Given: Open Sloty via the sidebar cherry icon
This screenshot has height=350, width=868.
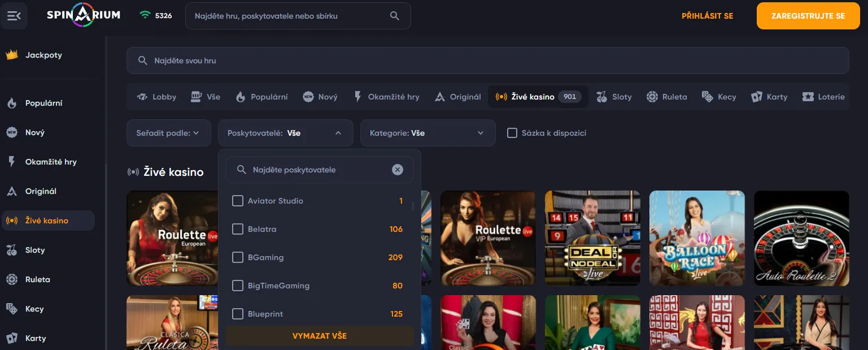Looking at the screenshot, I should click(12, 250).
